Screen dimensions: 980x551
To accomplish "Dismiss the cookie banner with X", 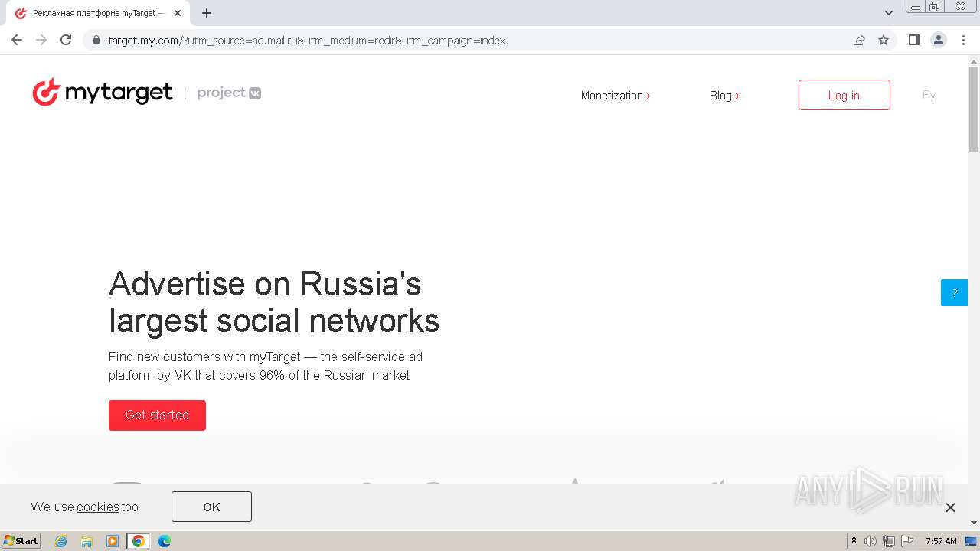I will [x=950, y=507].
